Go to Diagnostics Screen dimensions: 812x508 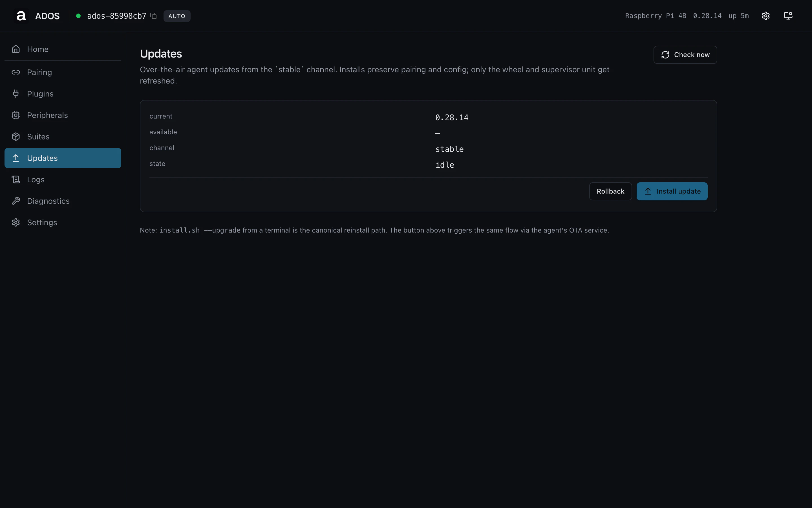pos(63,201)
